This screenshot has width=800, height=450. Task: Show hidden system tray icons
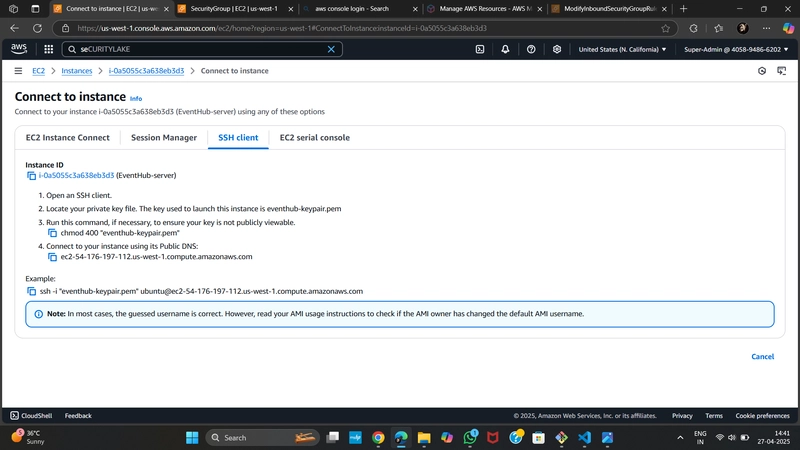pos(680,437)
